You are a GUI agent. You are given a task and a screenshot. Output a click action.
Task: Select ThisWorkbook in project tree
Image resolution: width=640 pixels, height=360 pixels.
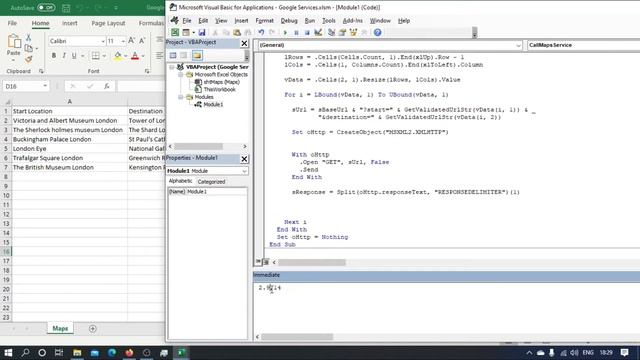tap(220, 89)
